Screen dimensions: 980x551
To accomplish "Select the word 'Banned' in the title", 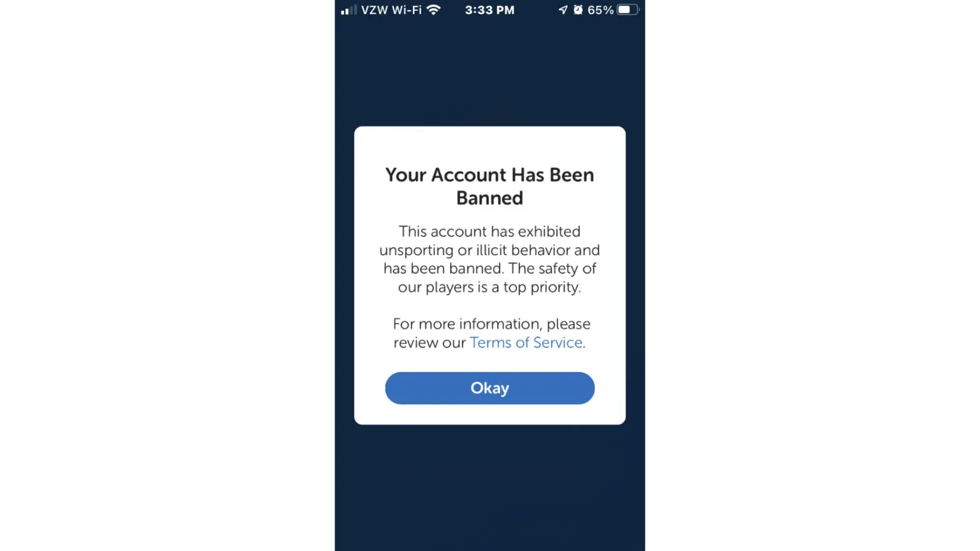I will click(x=489, y=198).
